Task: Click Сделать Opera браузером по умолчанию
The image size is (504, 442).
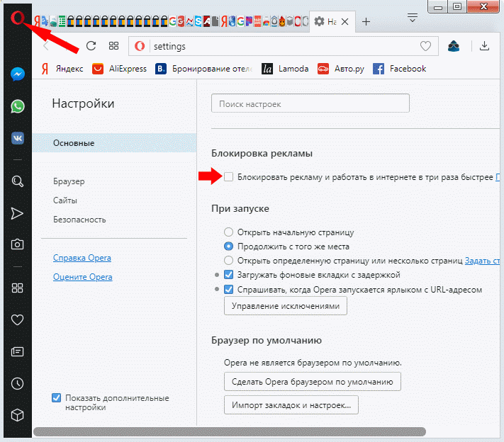Action: (313, 382)
